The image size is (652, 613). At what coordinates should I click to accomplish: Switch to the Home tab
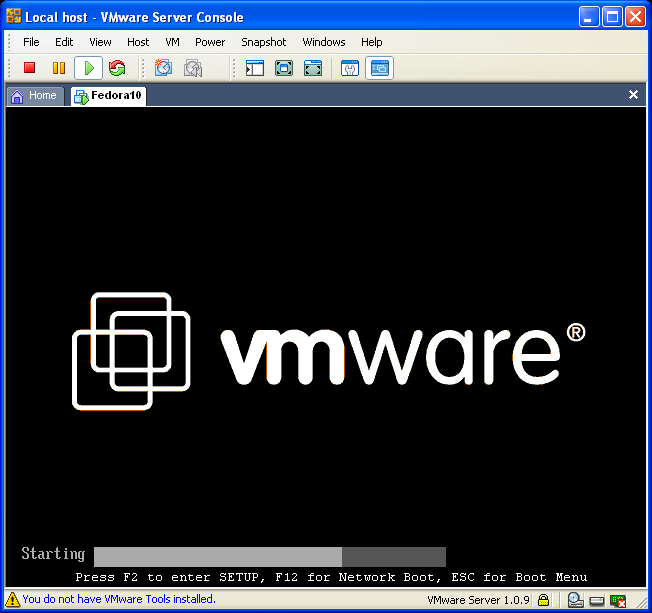click(35, 96)
